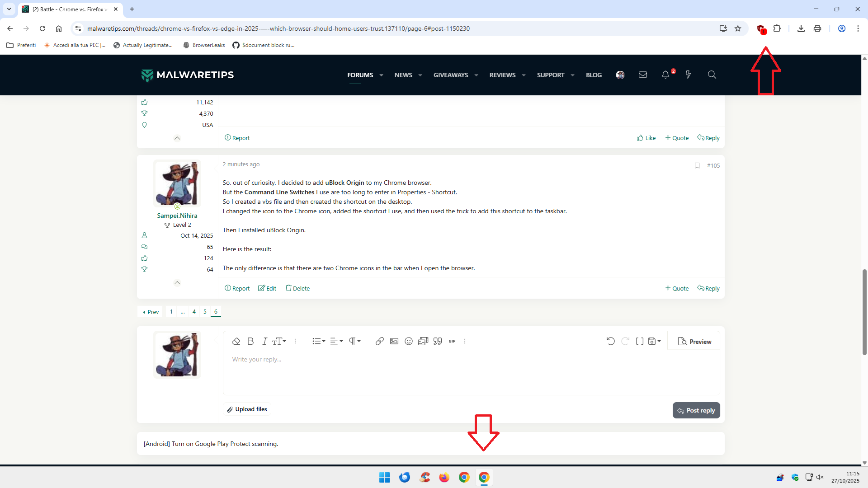Open the FORUMS navigation item

coord(360,75)
